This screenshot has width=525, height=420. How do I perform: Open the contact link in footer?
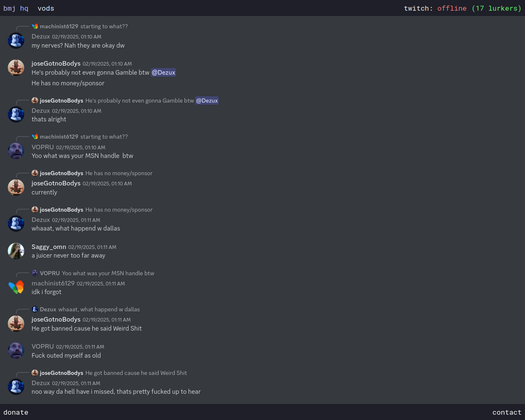tap(507, 412)
